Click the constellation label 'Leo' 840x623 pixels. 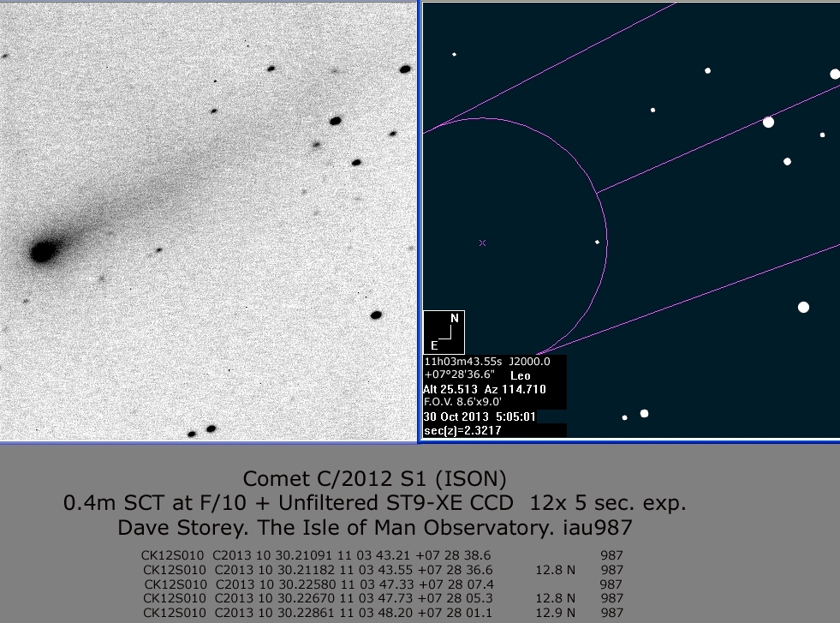click(520, 376)
